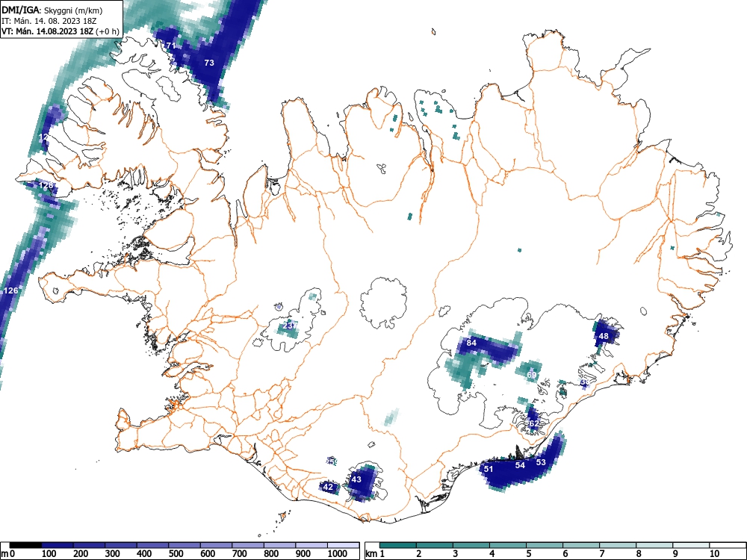This screenshot has width=747, height=560.
Task: Click the 84 value on Vatnajökull glacier
Action: click(x=471, y=343)
